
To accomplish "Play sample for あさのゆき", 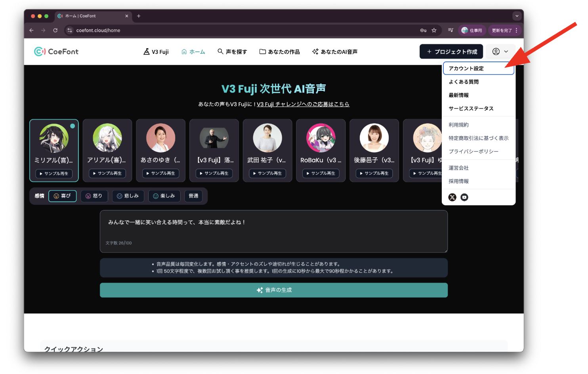I will point(160,173).
